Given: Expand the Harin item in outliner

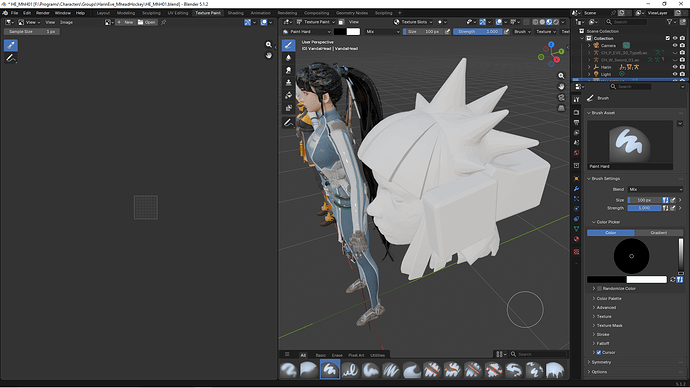Looking at the screenshot, I should (x=589, y=67).
